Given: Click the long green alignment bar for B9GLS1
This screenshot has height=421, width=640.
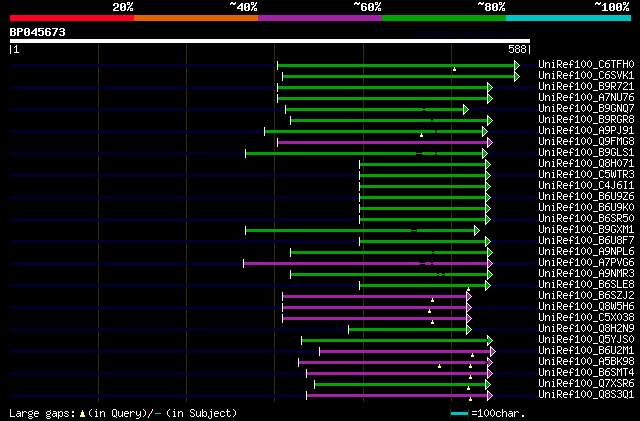Looking at the screenshot, I should point(366,154).
